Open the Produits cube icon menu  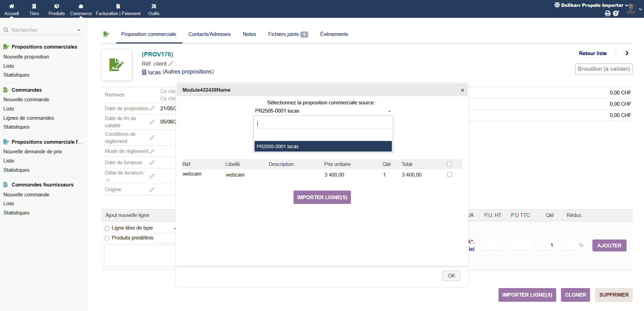pos(57,6)
